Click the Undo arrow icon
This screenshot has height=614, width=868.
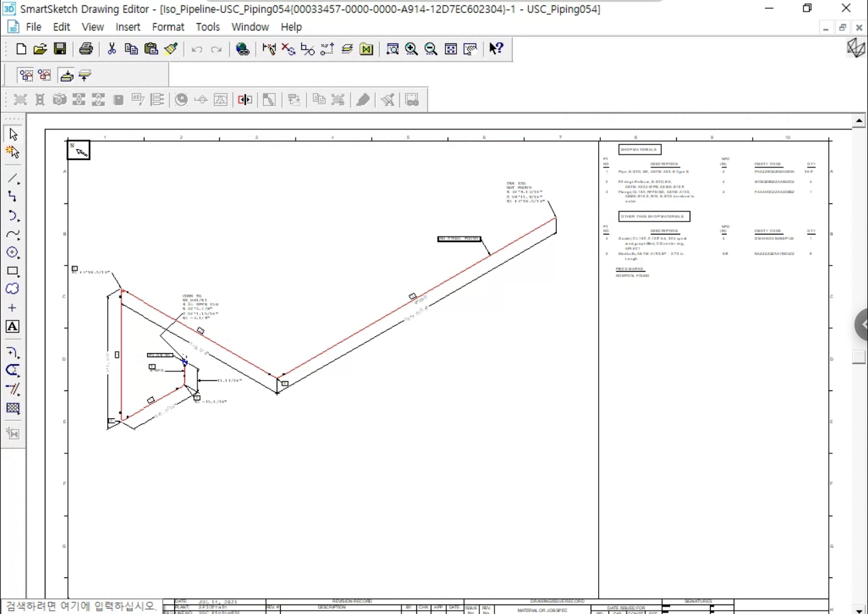pos(197,49)
